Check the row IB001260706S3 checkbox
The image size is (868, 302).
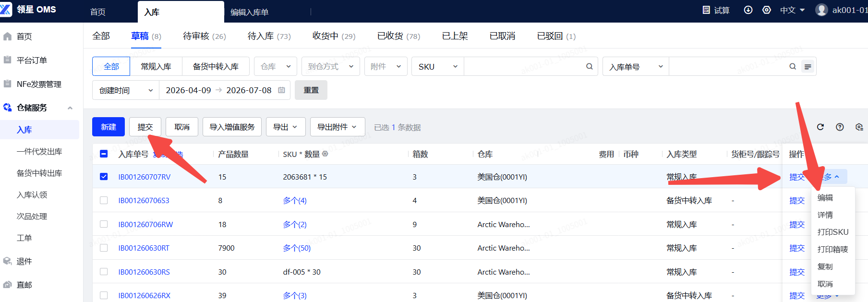tap(104, 200)
